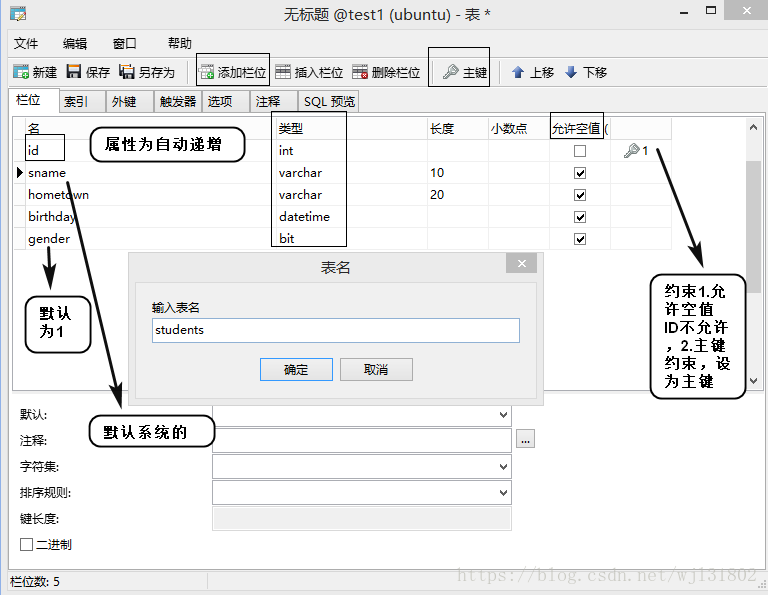Click the bit type cell
Viewport: 768px width, 595px height.
click(x=351, y=239)
